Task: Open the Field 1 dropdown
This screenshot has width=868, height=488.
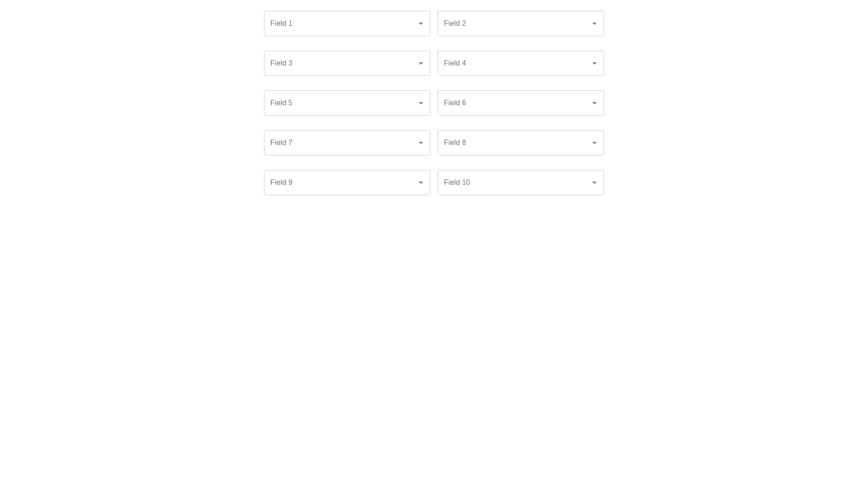Action: point(347,23)
